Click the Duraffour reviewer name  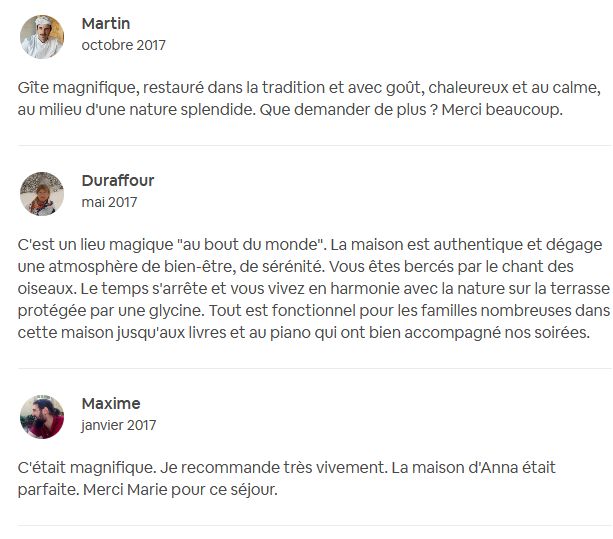click(x=117, y=180)
